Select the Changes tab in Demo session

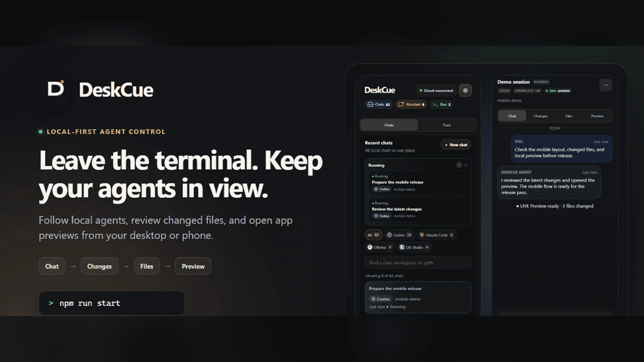[540, 117]
